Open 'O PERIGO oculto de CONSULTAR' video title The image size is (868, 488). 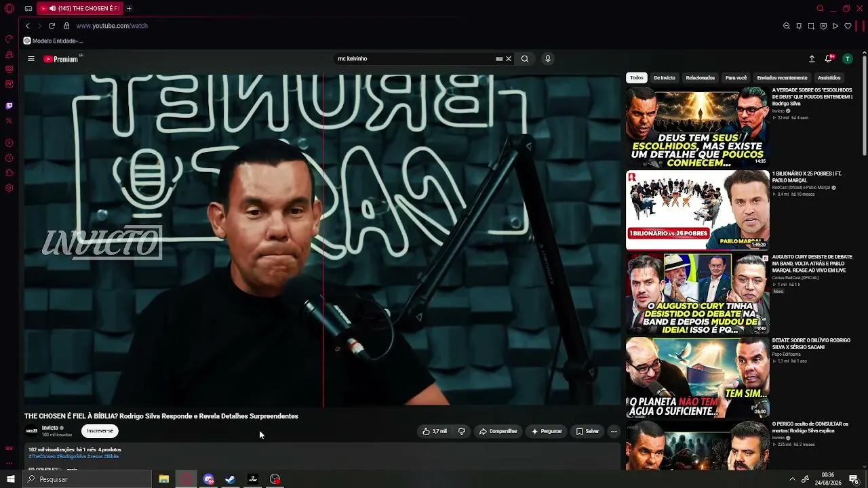coord(810,427)
